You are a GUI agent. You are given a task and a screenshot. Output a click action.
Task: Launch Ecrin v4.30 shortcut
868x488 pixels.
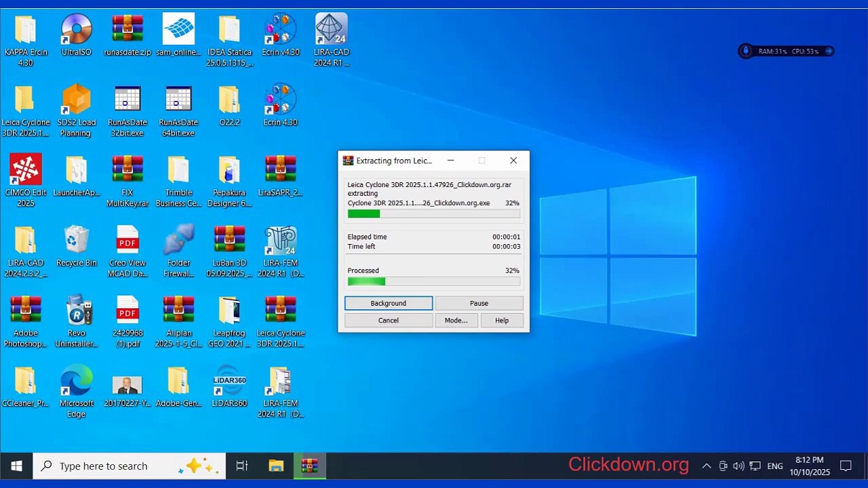pyautogui.click(x=281, y=35)
